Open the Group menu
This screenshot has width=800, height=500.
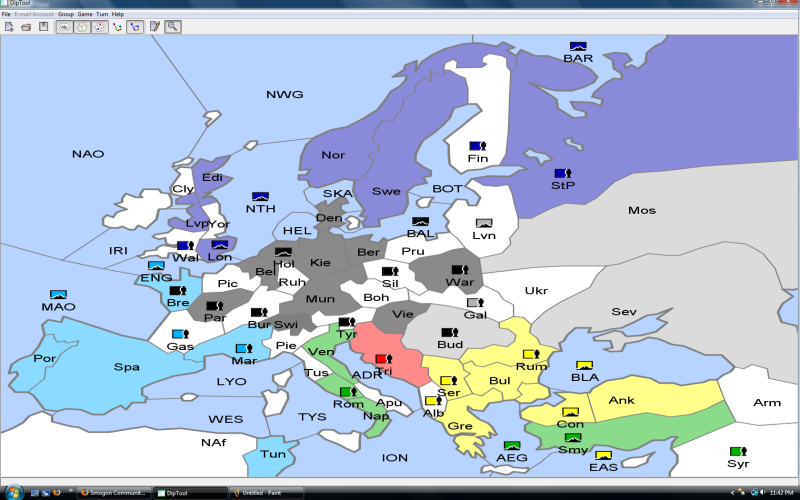coord(65,14)
